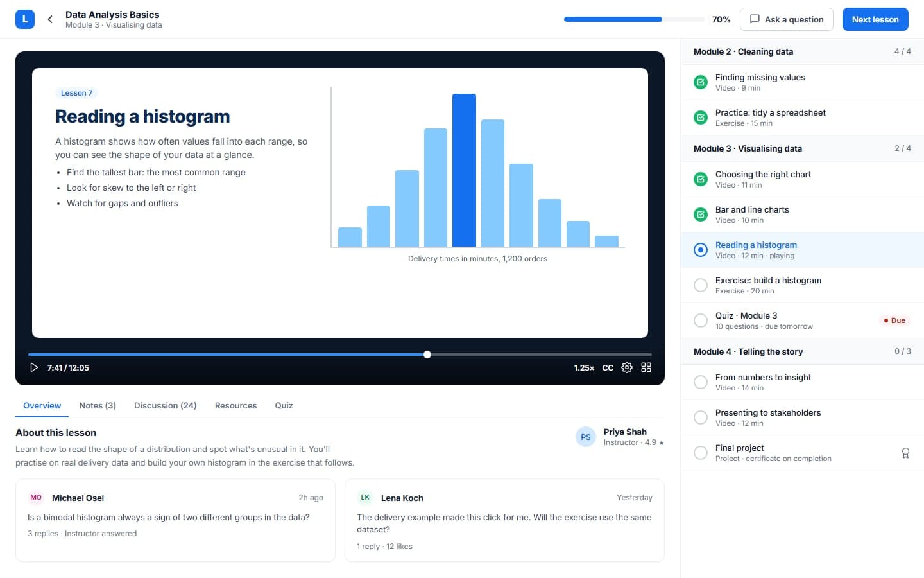This screenshot has height=578, width=924.
Task: Go to Next lesson
Action: click(875, 19)
